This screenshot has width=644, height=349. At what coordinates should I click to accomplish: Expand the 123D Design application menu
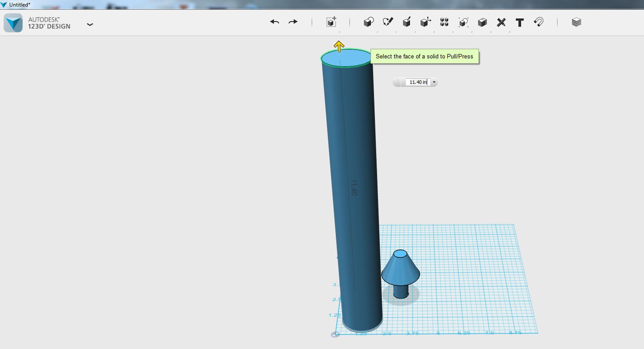coord(90,24)
